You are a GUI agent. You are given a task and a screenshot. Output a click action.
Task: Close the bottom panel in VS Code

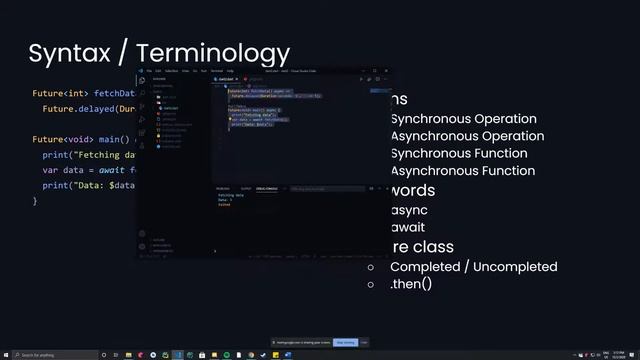[x=387, y=189]
